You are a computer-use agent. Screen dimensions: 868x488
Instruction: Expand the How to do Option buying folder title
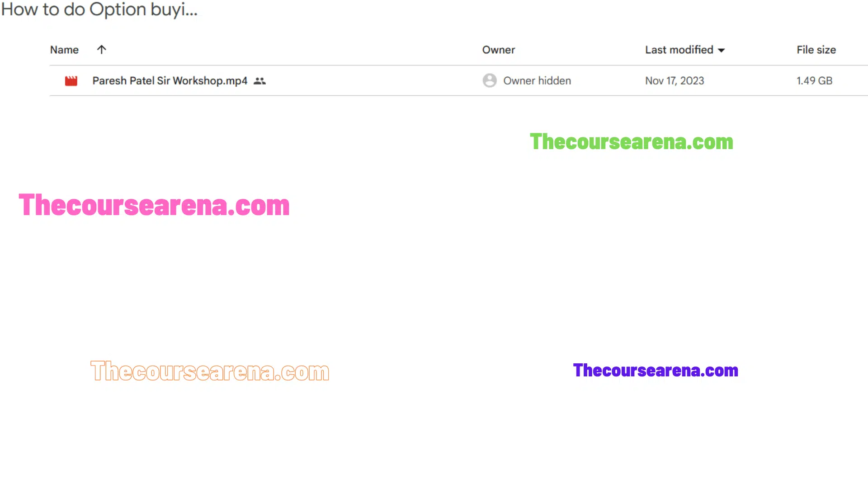click(99, 9)
